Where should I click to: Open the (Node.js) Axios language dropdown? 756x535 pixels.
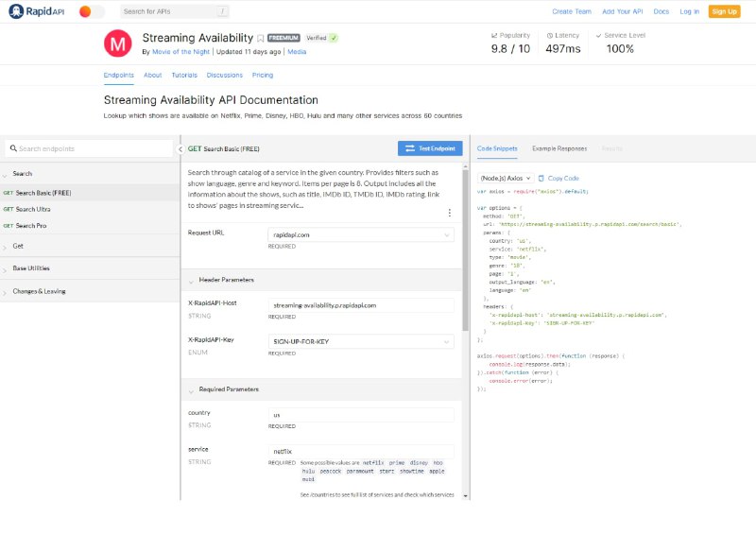tap(506, 178)
